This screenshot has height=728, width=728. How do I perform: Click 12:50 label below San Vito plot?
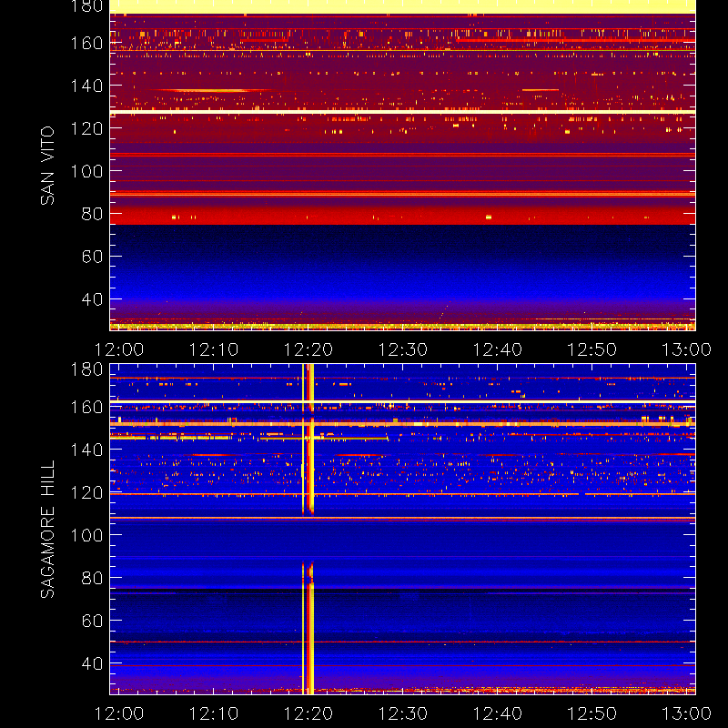pos(592,349)
